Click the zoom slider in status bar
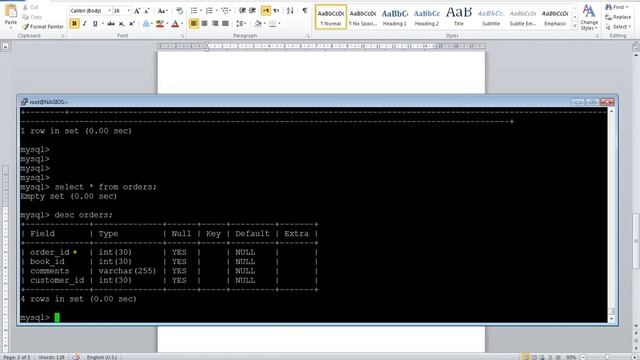Image resolution: width=640 pixels, height=360 pixels. [607, 357]
